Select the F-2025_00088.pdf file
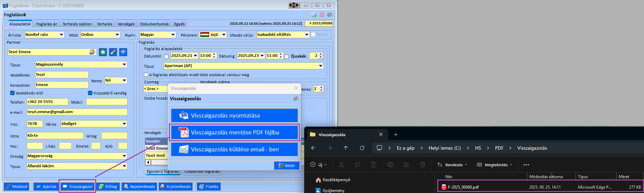Screen dimensions: 644x193 (x=463, y=187)
